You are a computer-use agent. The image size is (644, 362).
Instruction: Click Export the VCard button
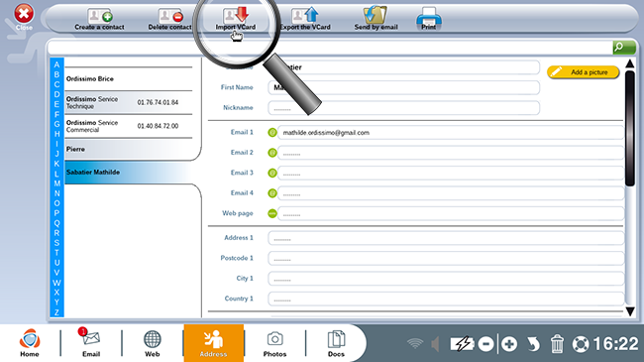(x=305, y=19)
